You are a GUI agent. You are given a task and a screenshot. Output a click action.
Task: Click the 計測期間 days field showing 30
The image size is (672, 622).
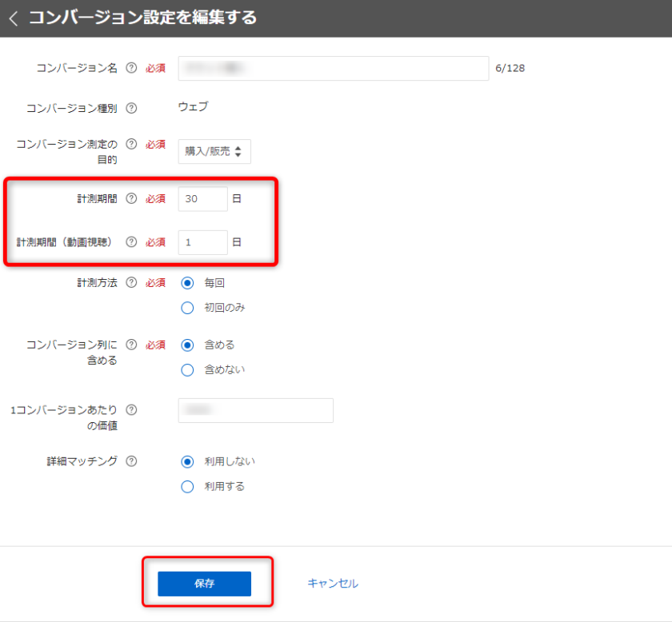[202, 199]
